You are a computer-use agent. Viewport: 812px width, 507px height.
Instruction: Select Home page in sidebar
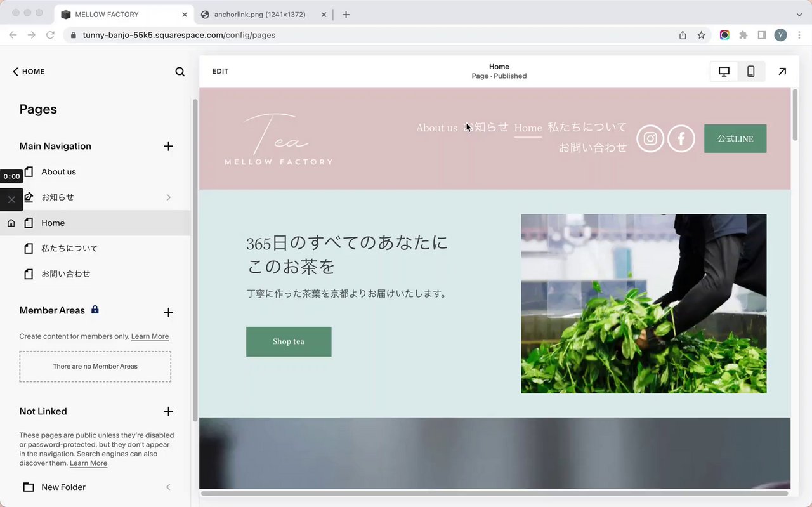coord(95,223)
